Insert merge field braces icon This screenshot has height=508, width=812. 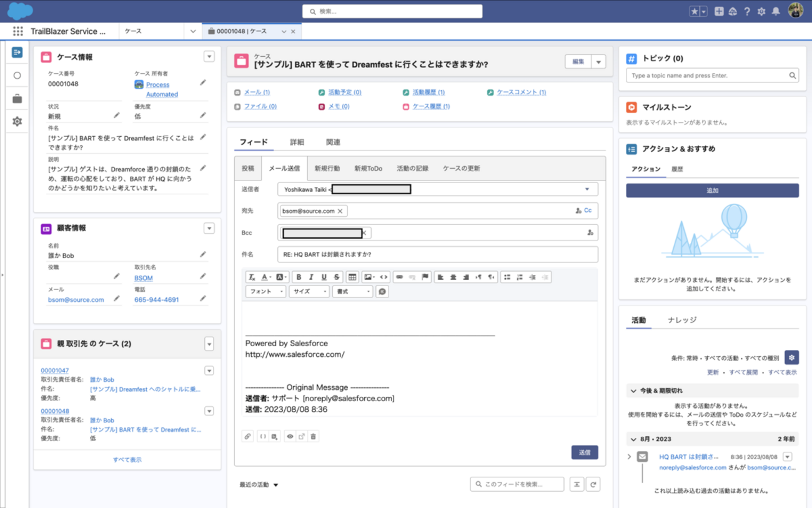point(263,437)
